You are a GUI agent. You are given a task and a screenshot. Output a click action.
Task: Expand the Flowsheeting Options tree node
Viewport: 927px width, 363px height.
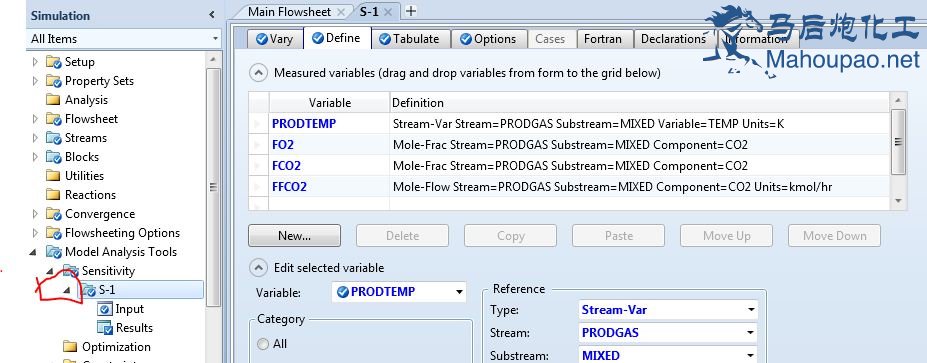35,233
